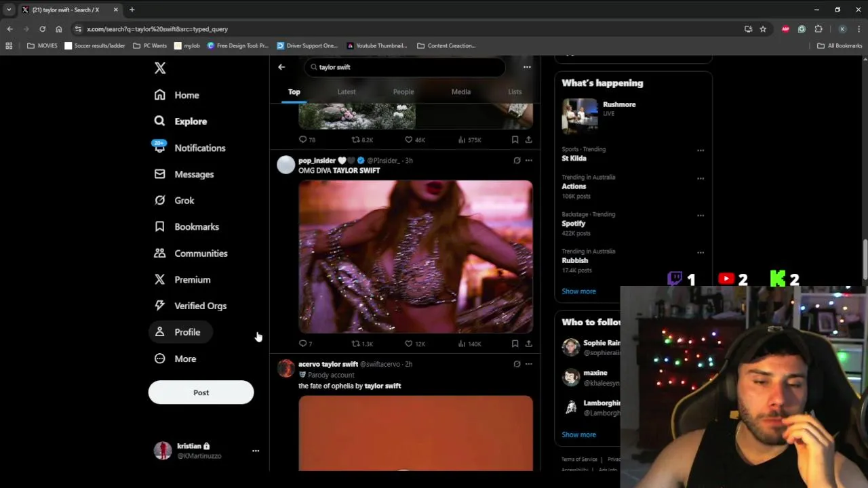Viewport: 868px width, 488px height.
Task: Reply to pop_insider post with 7 replies
Action: [x=306, y=344]
